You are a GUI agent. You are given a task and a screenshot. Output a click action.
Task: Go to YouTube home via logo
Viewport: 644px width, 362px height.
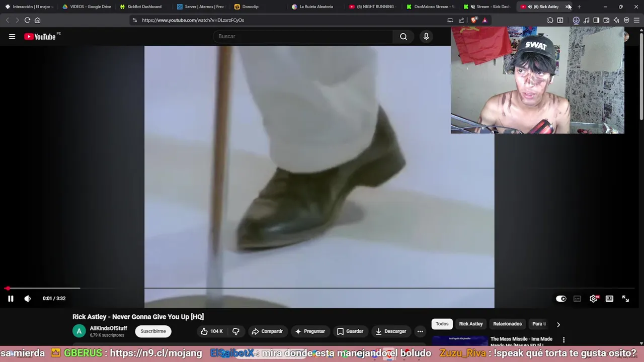(x=40, y=37)
